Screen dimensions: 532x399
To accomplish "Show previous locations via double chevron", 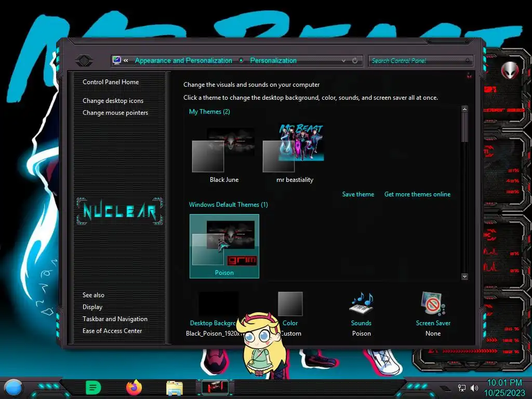I will (x=126, y=60).
